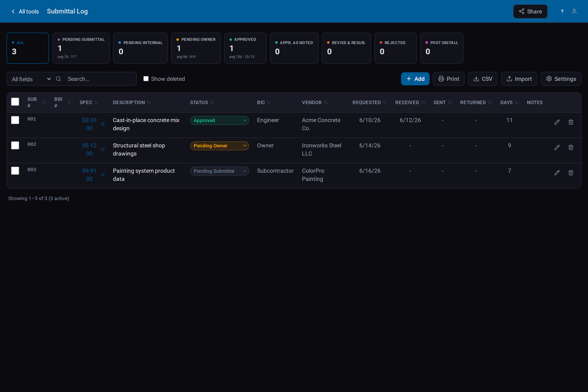
Task: Open Approved status dropdown for row 001
Action: (220, 121)
